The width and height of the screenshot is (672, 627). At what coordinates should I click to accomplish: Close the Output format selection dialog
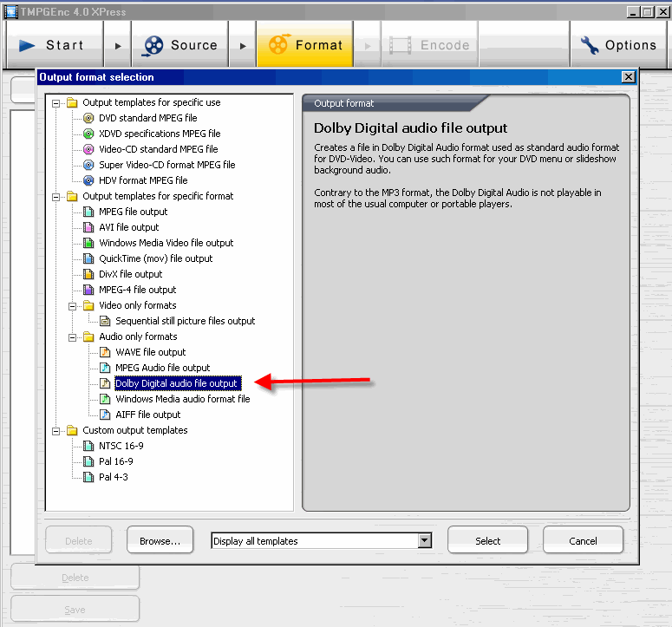(x=628, y=77)
